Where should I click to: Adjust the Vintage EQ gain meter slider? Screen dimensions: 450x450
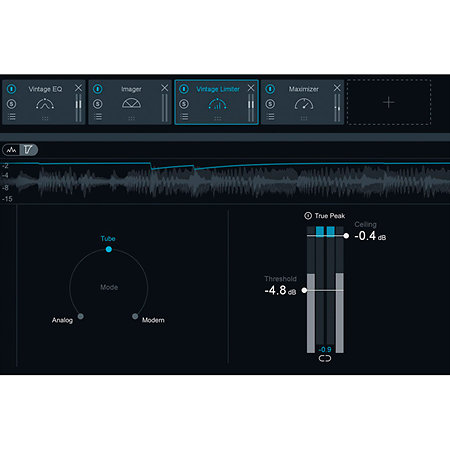pyautogui.click(x=78, y=108)
